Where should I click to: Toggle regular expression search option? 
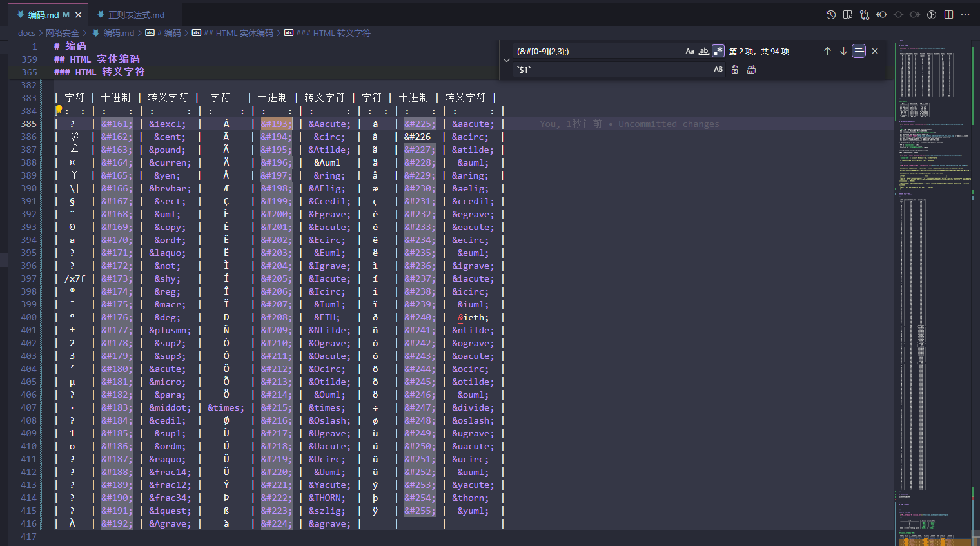point(718,51)
